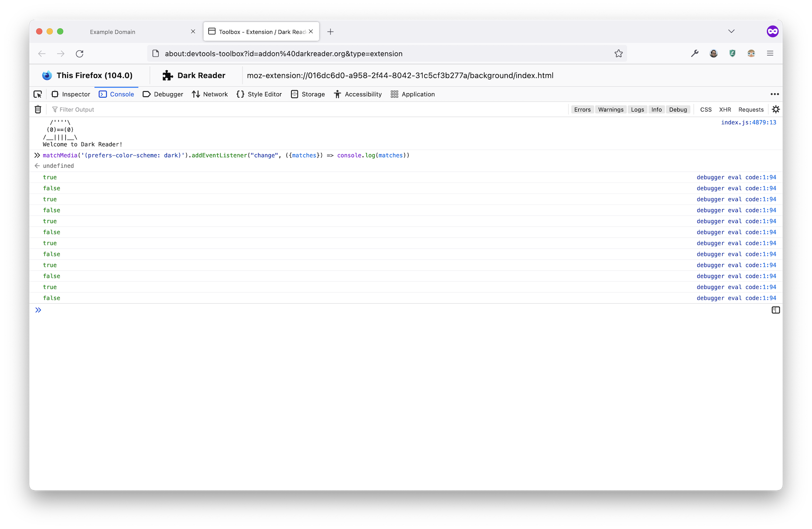Open the tab list chevron dropdown
The image size is (812, 529).
coord(731,31)
